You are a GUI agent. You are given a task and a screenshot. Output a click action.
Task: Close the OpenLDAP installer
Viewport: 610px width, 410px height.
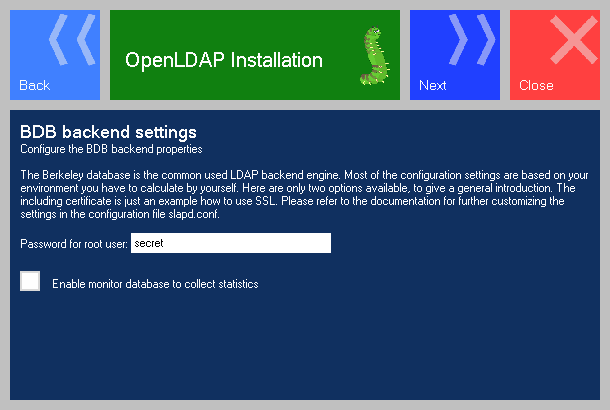coord(555,55)
